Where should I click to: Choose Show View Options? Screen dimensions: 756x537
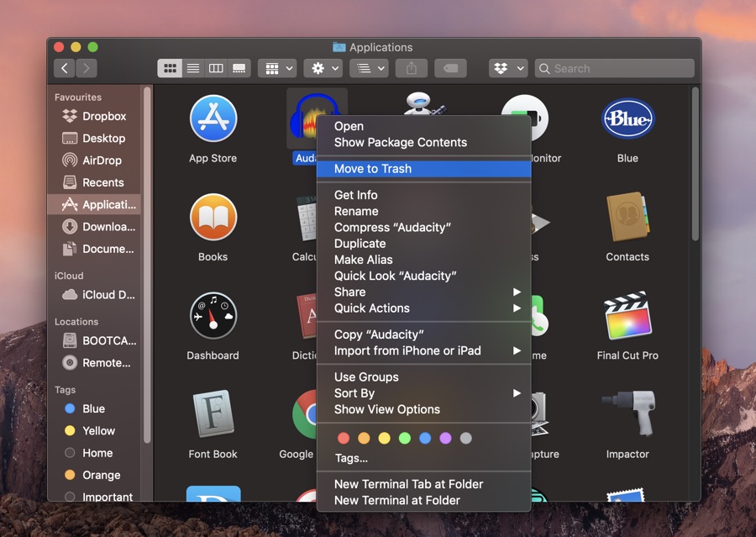click(424, 409)
